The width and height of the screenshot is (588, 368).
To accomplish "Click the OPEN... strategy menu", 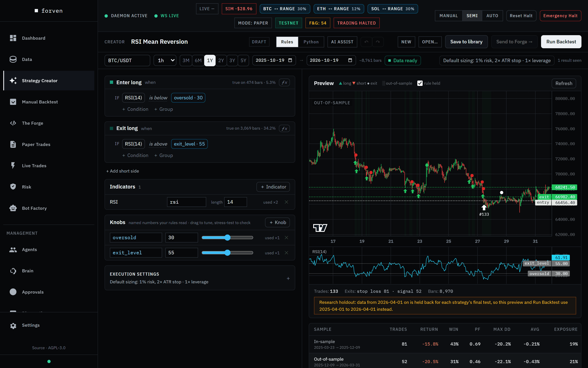I will (430, 42).
